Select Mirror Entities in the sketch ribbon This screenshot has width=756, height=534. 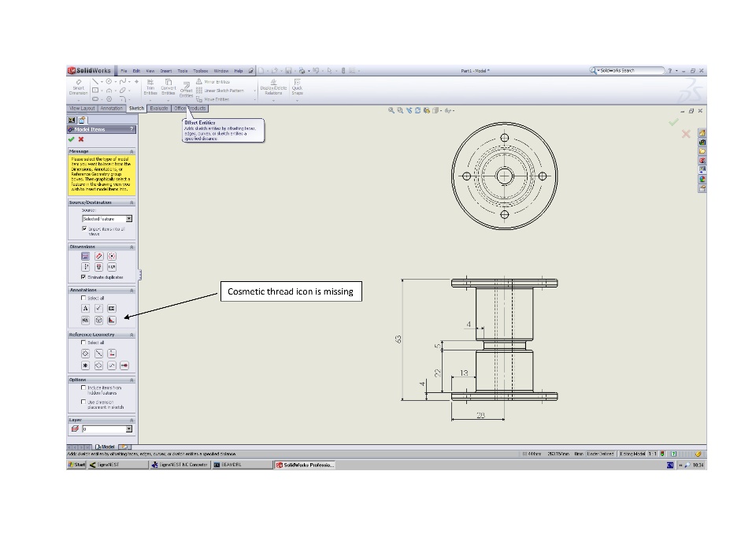click(x=213, y=82)
